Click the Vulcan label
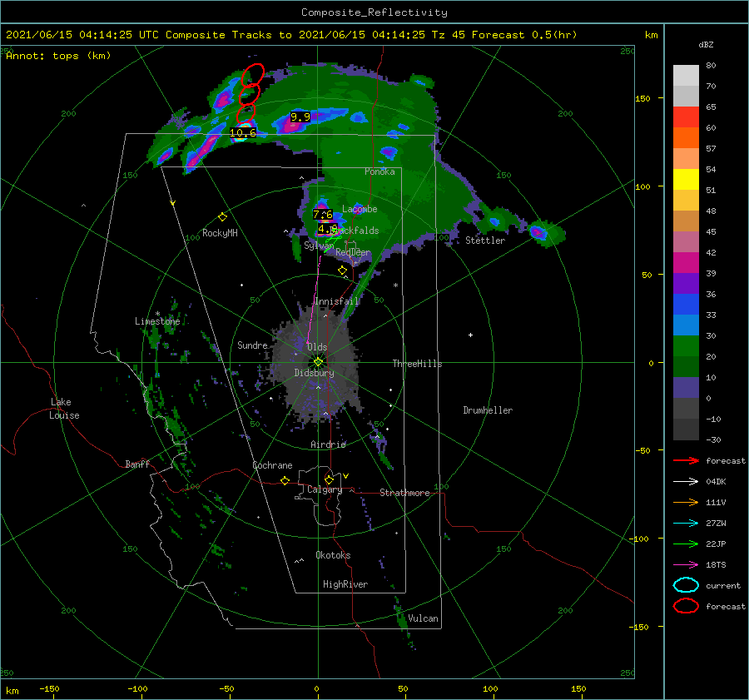 click(x=423, y=618)
